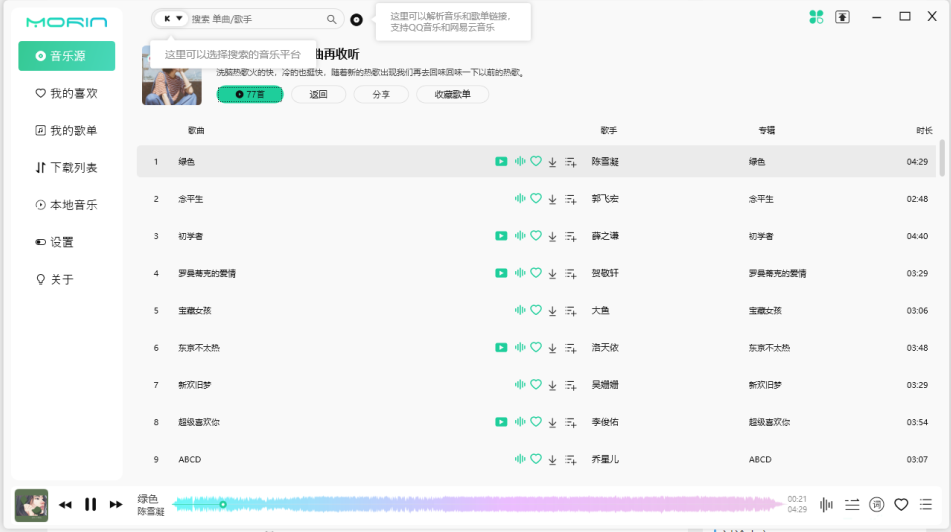The image size is (951, 532).
Task: Toggle the desktop lyrics 词 icon
Action: pyautogui.click(x=876, y=505)
